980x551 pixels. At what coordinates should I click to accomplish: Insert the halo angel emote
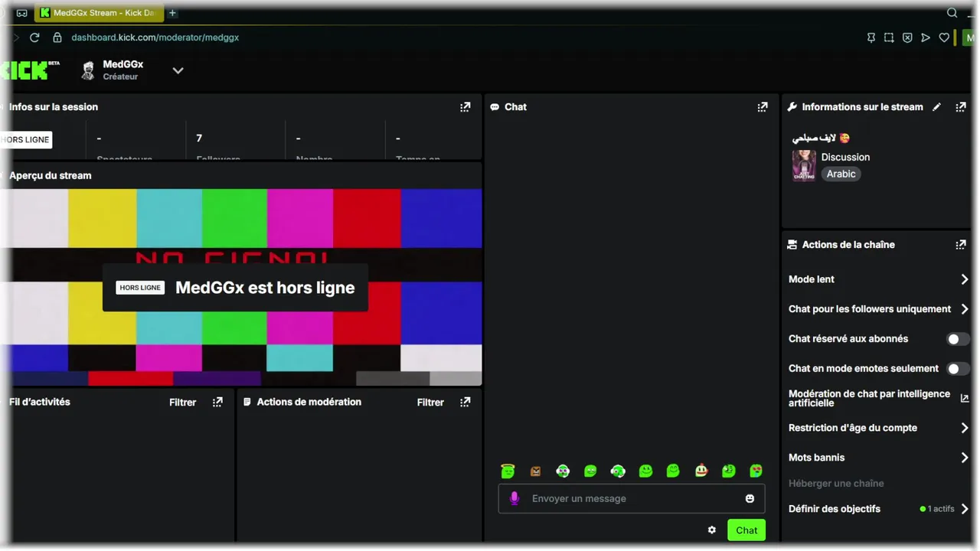[508, 471]
